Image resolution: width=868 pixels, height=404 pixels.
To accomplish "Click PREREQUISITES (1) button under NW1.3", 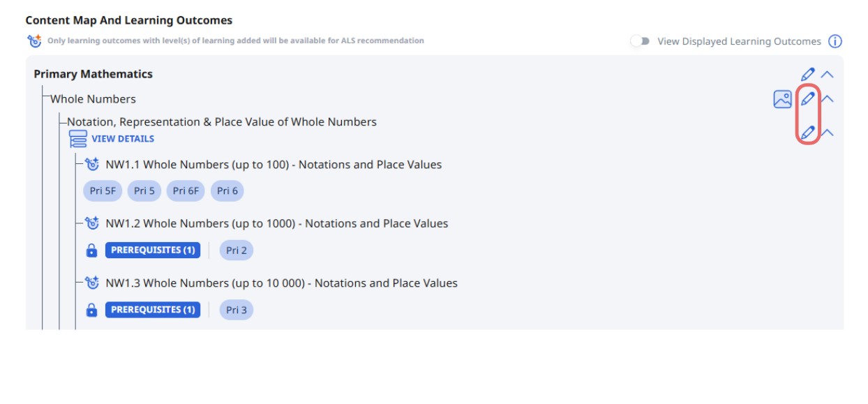I will [153, 310].
